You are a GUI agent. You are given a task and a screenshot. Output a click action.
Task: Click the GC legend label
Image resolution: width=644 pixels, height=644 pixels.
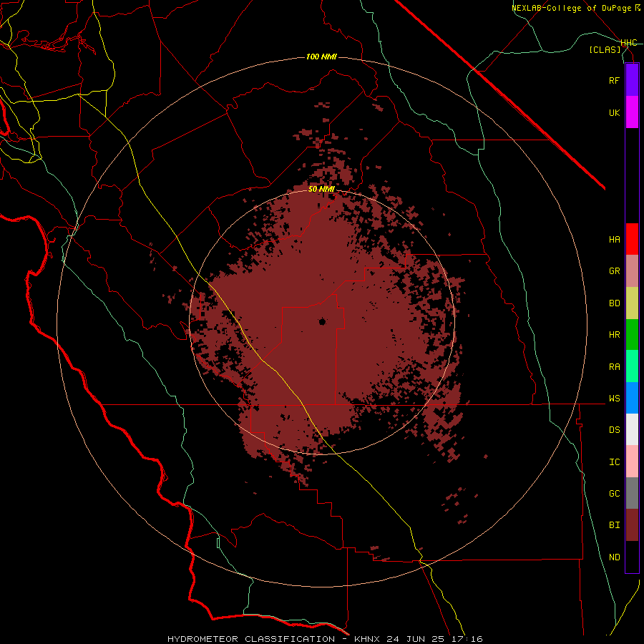pos(614,493)
